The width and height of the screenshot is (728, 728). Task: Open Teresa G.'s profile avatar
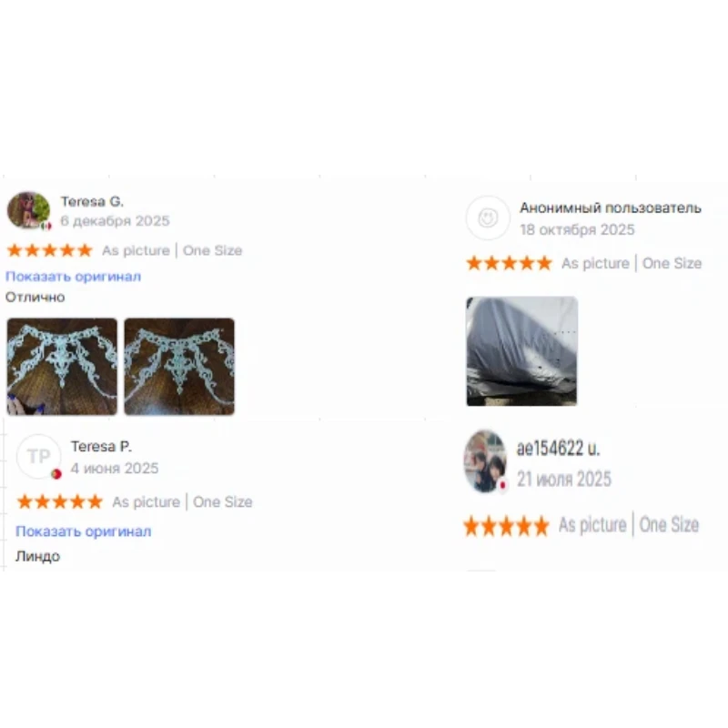click(28, 210)
